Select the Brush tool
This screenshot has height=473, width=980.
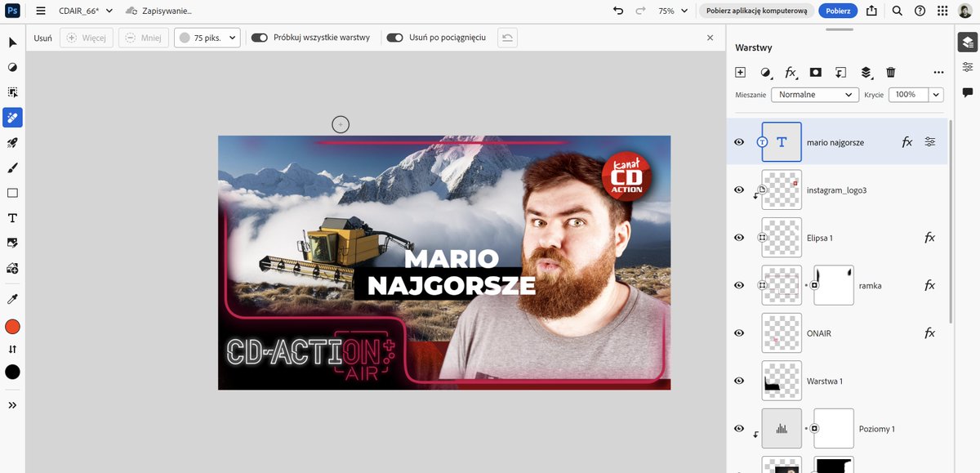[12, 167]
